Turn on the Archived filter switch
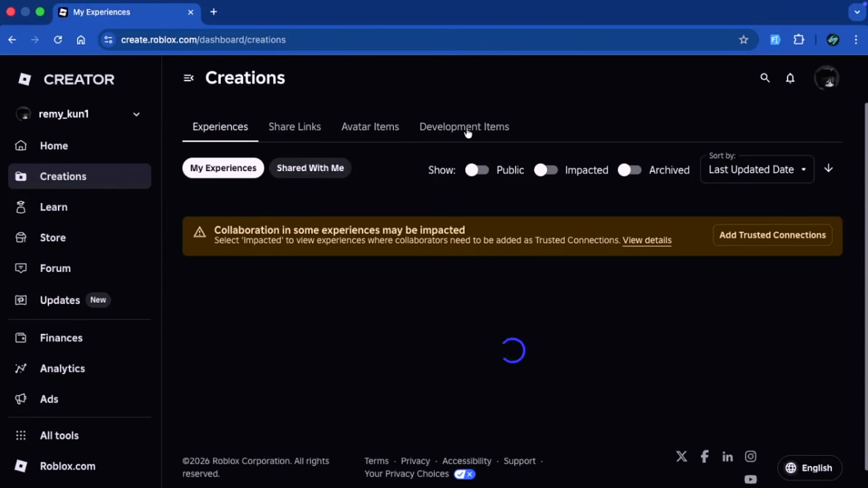This screenshot has height=488, width=868. [629, 170]
